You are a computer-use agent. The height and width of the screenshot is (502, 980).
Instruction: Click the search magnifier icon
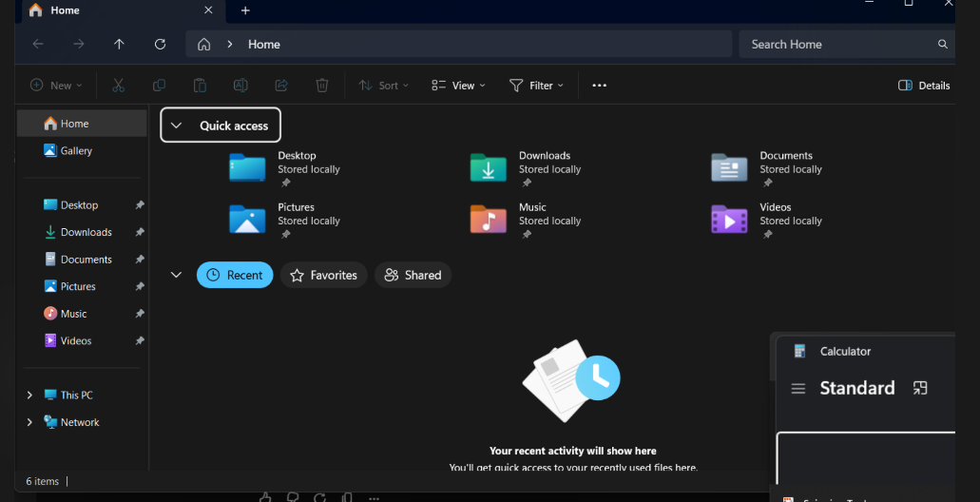pos(943,45)
